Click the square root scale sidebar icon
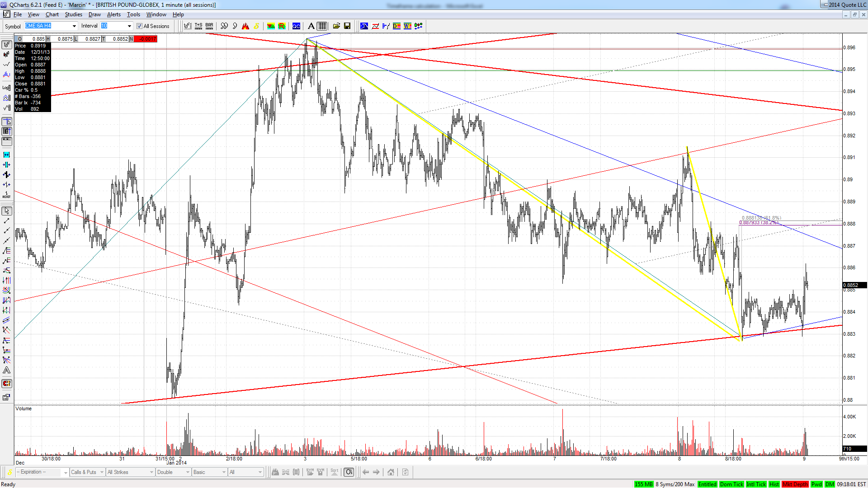 pyautogui.click(x=7, y=108)
